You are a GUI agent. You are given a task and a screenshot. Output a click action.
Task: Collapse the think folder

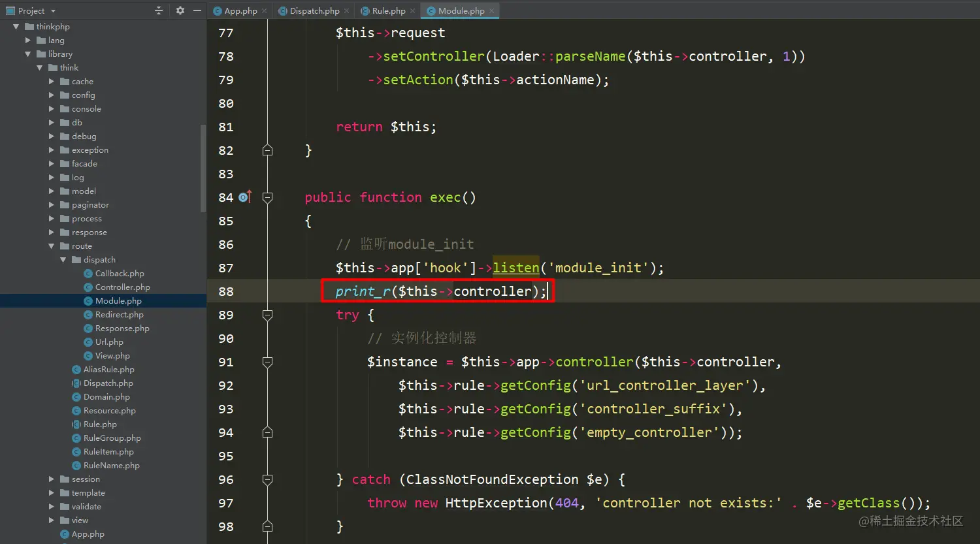pyautogui.click(x=40, y=68)
